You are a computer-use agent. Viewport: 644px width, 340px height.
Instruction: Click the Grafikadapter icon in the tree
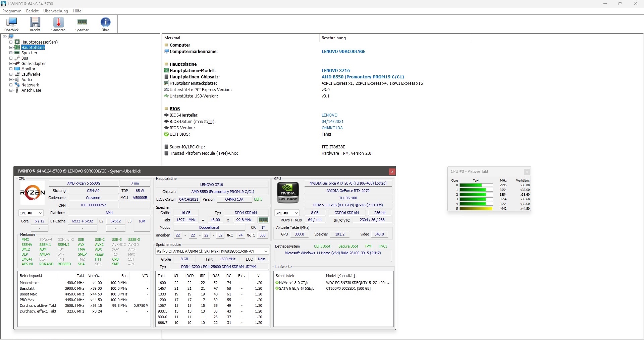(17, 63)
